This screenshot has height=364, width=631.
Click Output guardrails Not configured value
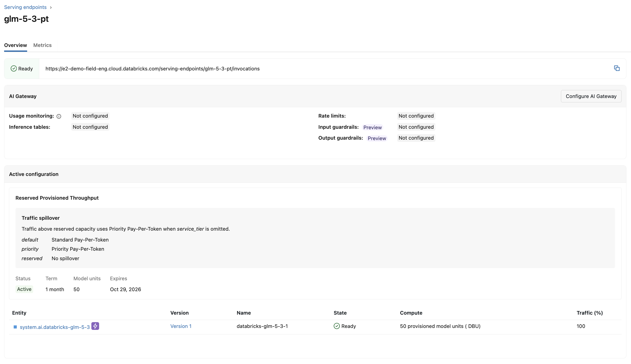[x=416, y=138]
